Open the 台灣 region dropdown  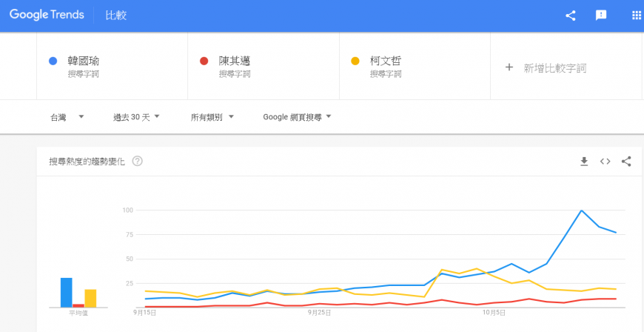[x=67, y=117]
